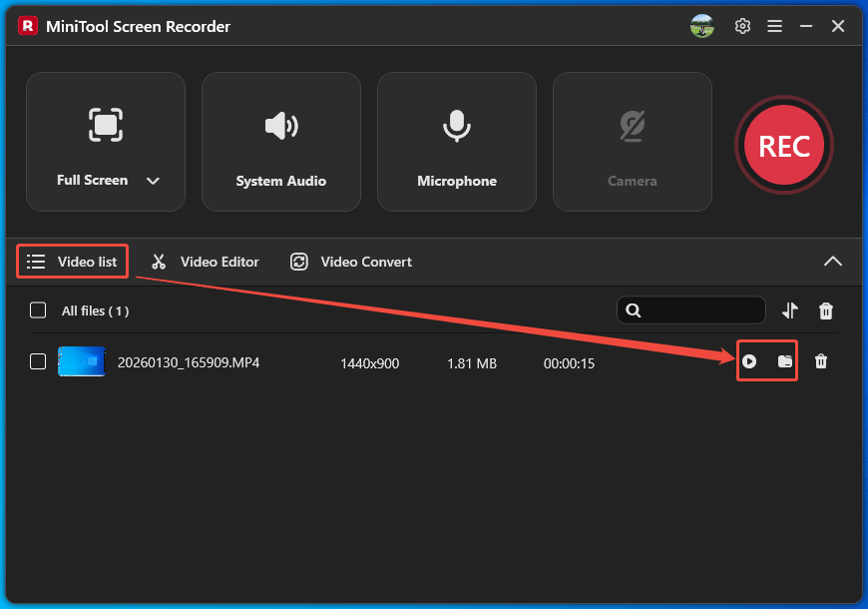The width and height of the screenshot is (868, 609).
Task: Check the checkbox next to 20260130_165909.MP4
Action: tap(38, 361)
